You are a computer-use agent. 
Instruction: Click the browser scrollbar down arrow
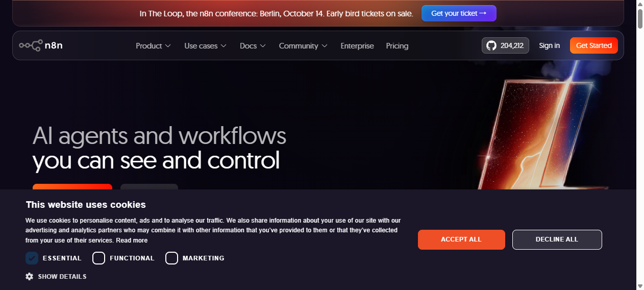(640, 286)
